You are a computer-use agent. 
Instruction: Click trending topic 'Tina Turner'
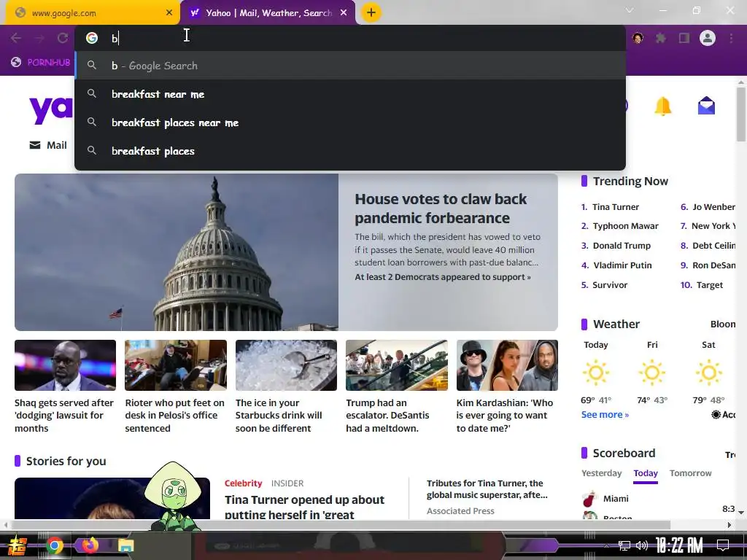pos(616,207)
